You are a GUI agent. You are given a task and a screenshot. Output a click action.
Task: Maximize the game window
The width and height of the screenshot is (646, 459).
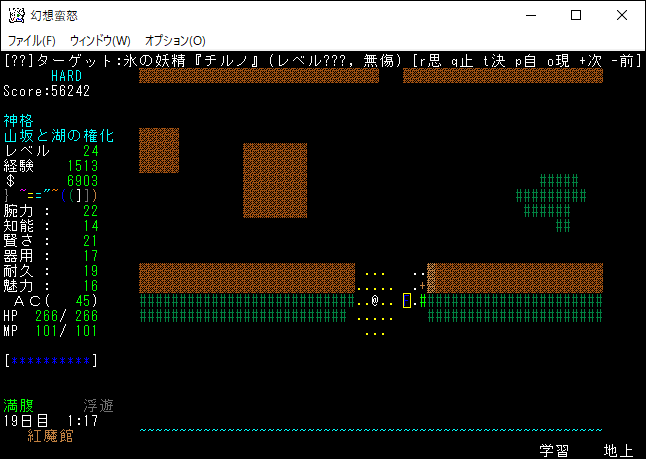click(x=576, y=15)
